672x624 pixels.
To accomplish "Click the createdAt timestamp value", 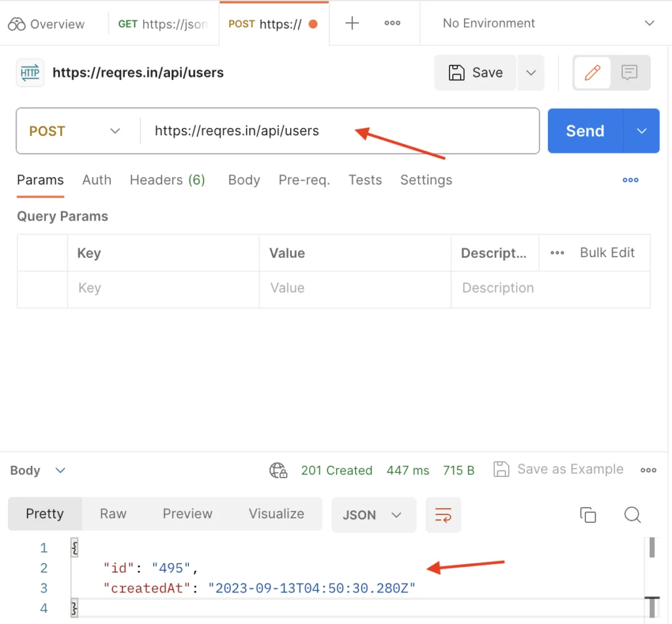I will (312, 589).
